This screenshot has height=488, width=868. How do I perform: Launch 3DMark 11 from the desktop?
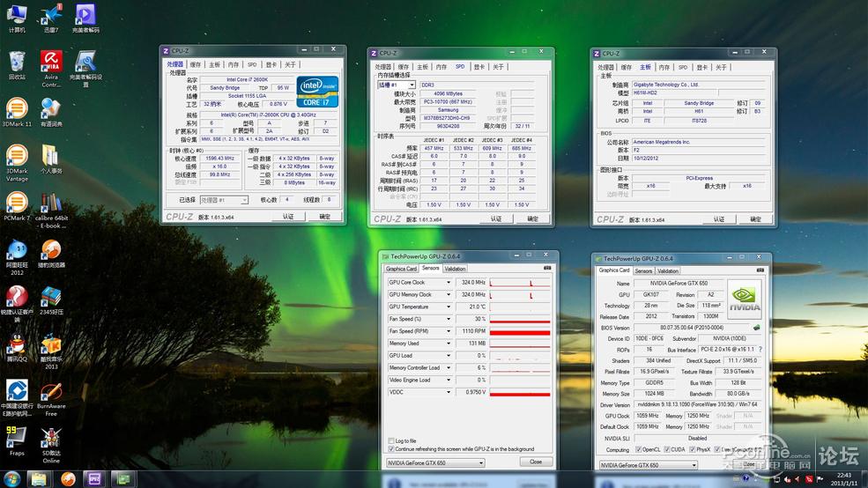17,112
